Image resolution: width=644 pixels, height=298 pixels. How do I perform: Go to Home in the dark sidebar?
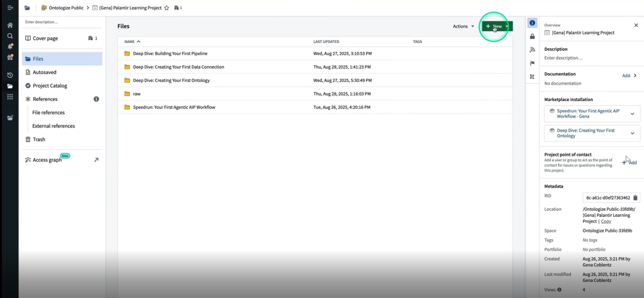10,26
